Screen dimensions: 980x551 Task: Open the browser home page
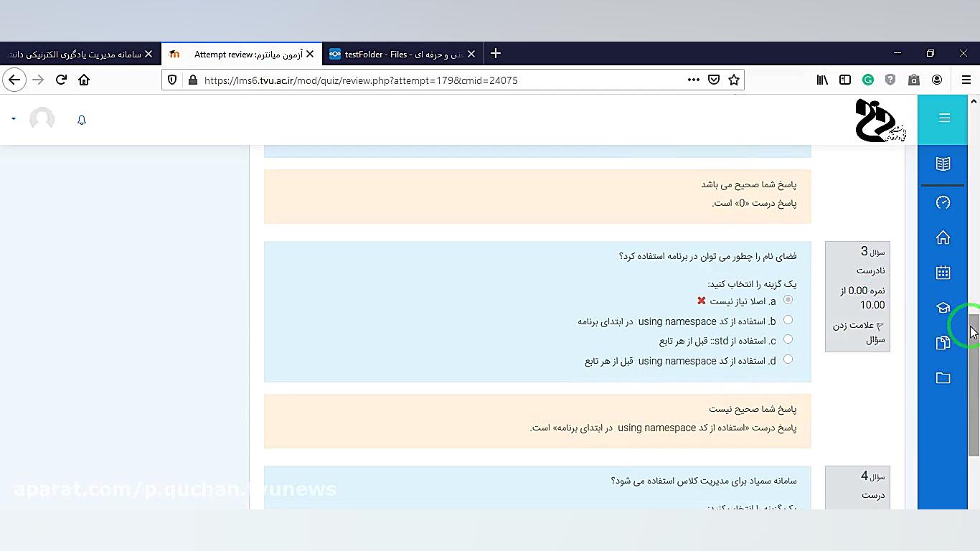coord(84,80)
